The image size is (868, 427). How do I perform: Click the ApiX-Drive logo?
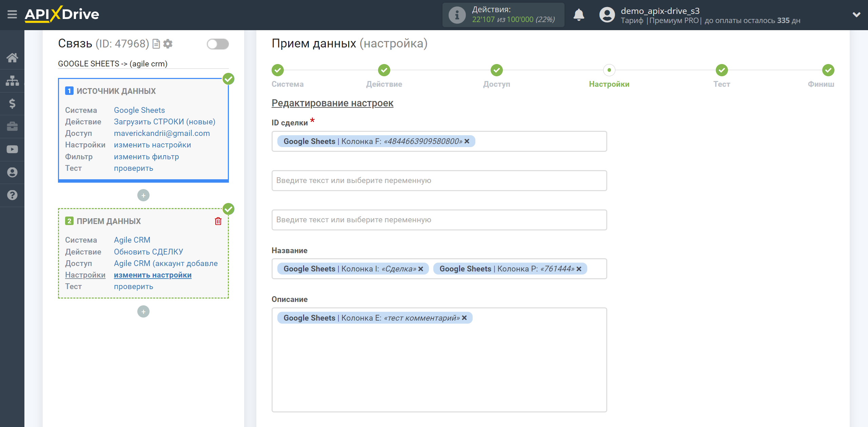click(x=62, y=14)
